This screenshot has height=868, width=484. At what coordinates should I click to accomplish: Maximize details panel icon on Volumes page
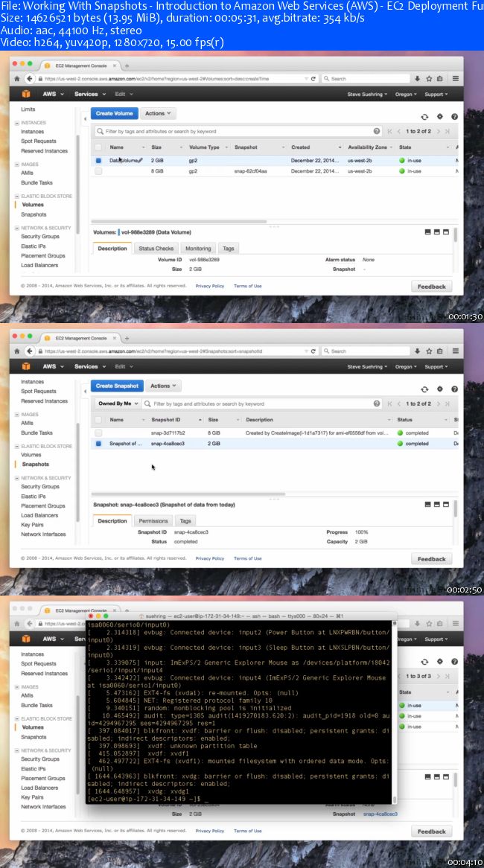[446, 232]
